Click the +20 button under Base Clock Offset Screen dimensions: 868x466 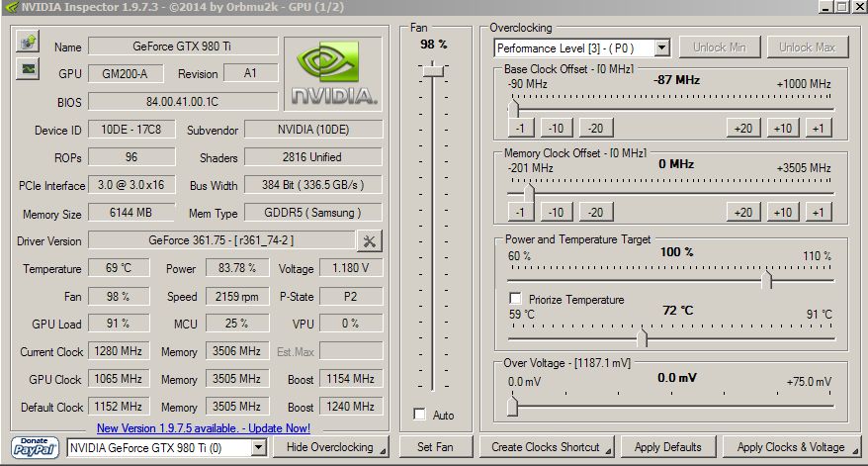point(743,129)
